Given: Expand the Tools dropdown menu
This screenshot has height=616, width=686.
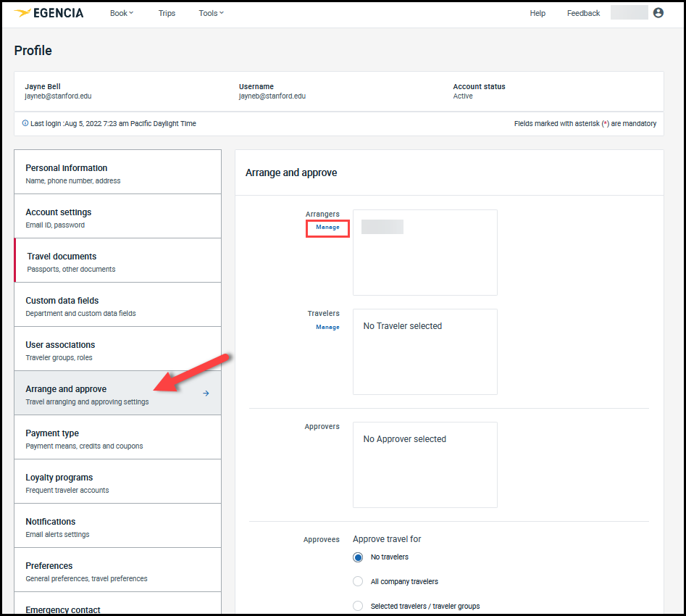Looking at the screenshot, I should click(x=212, y=13).
